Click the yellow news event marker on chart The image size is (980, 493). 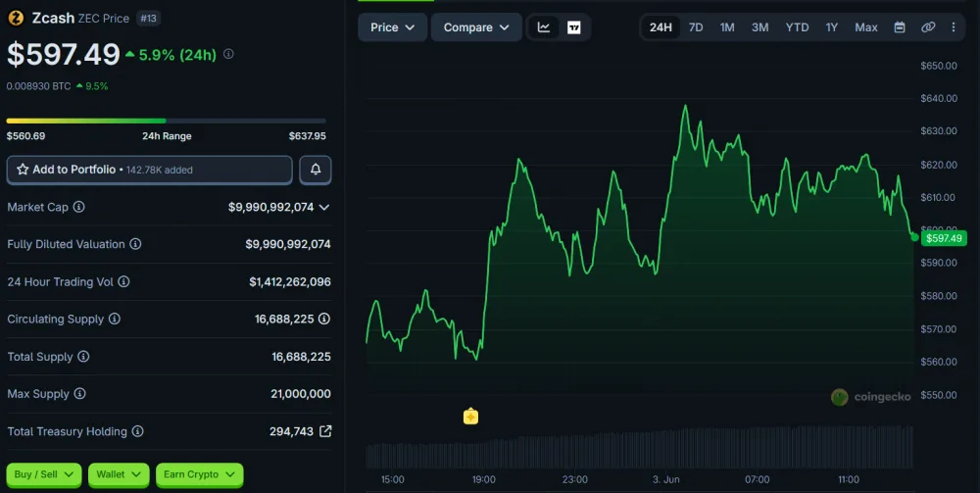470,417
